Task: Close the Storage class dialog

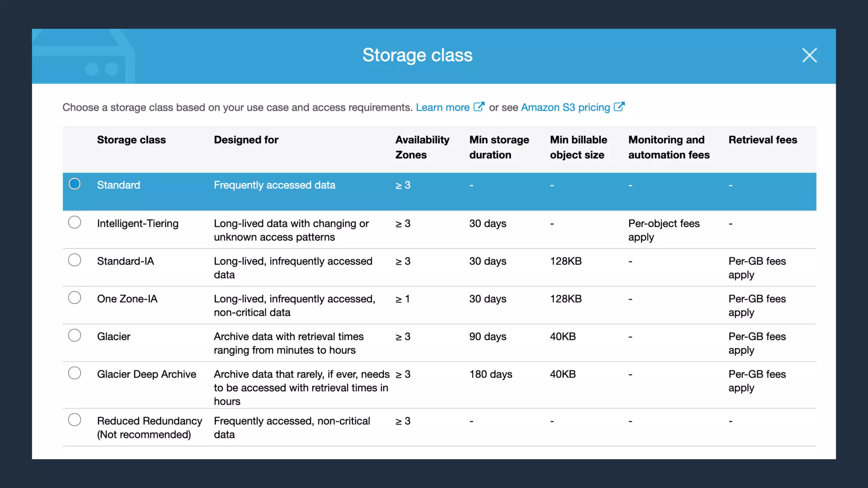Action: 809,55
